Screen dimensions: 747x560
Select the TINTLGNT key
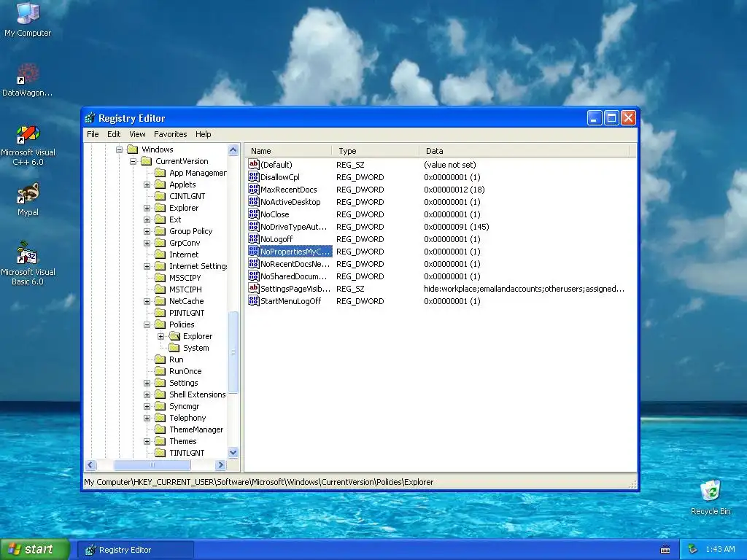pos(187,453)
